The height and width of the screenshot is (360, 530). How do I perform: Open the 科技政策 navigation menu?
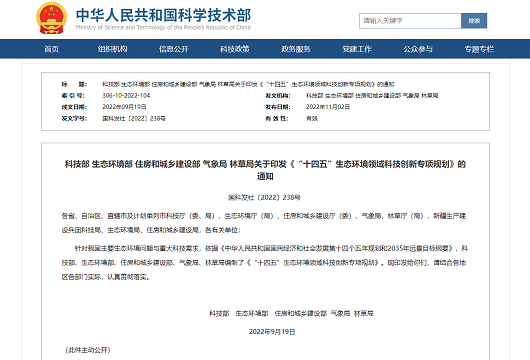tap(235, 49)
